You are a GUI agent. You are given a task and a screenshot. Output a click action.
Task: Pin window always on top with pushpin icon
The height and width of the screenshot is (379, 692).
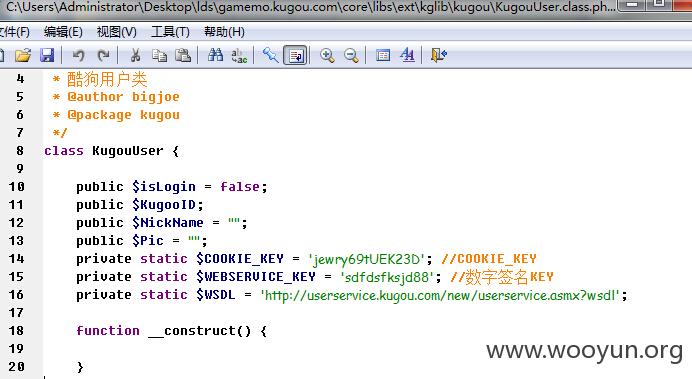[270, 55]
